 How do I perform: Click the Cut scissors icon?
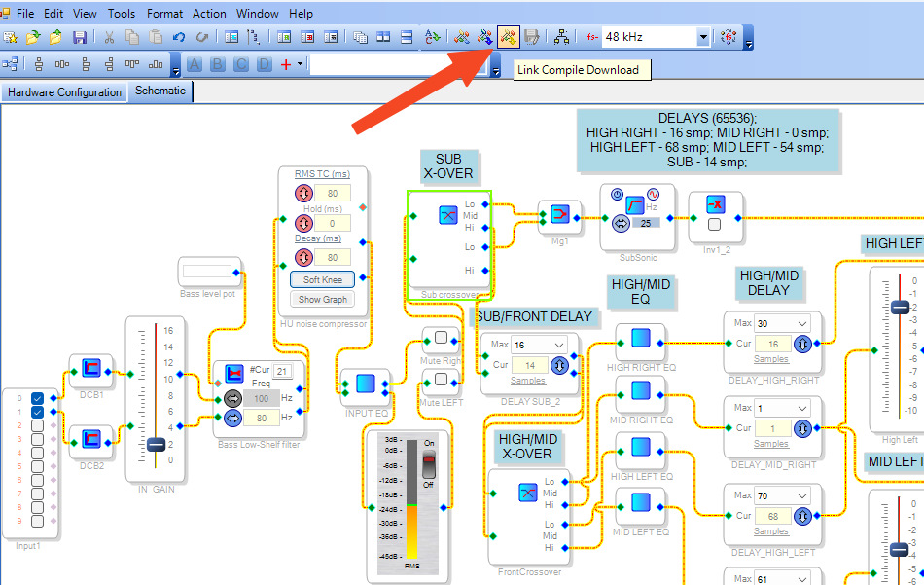point(109,37)
